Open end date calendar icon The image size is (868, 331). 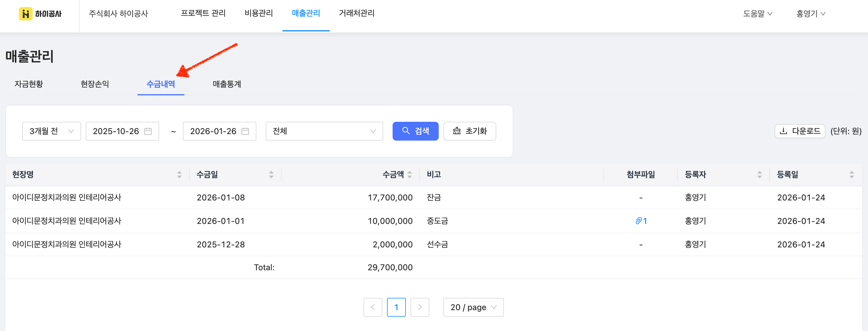click(x=245, y=131)
